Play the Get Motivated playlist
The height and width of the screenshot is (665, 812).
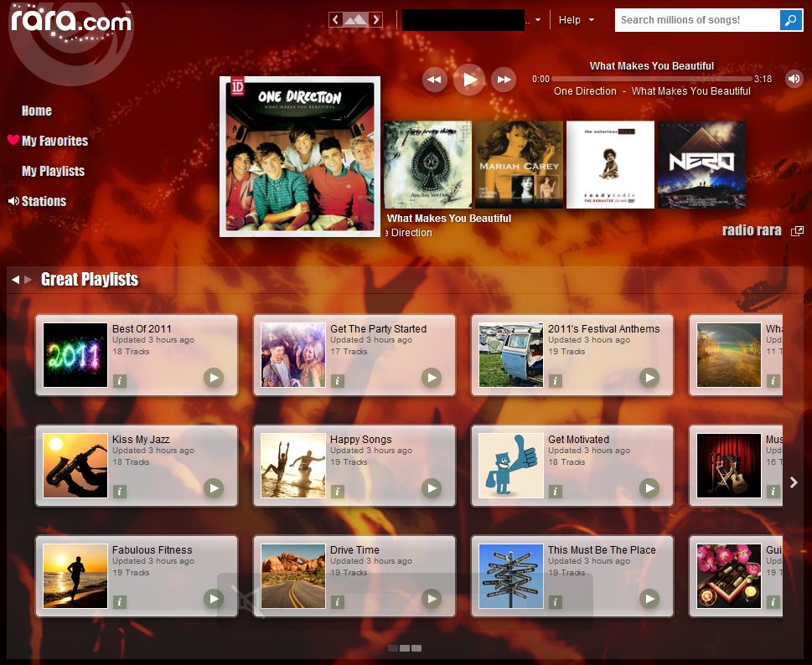click(649, 488)
